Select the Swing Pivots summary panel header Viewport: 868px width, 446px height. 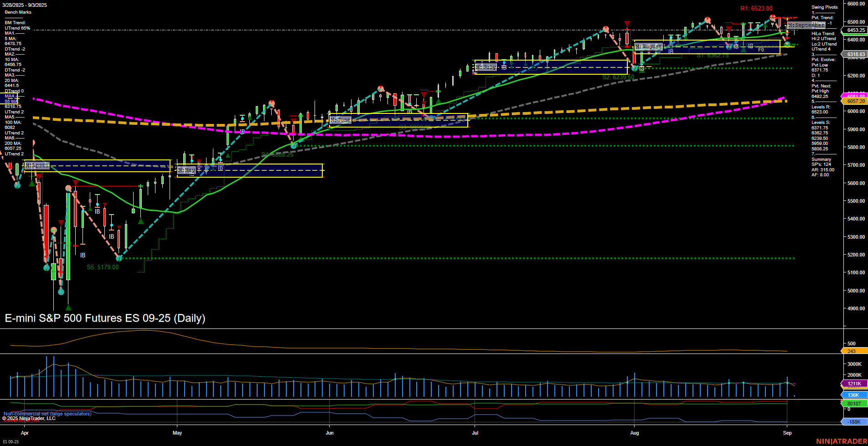click(824, 7)
